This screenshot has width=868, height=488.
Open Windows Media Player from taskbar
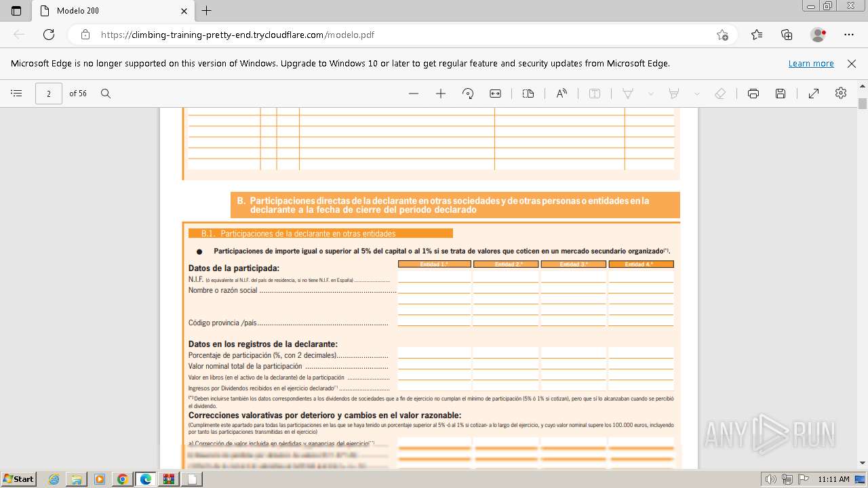pos(100,479)
